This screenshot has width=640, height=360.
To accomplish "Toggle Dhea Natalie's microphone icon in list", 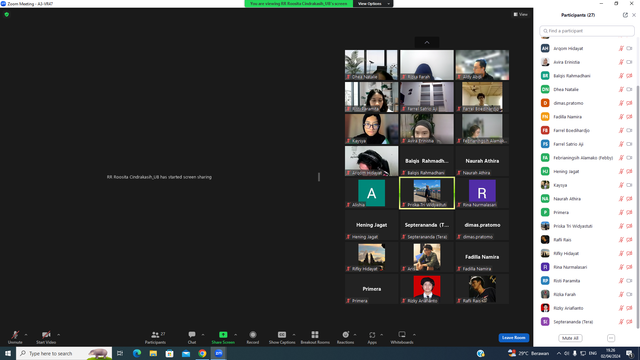I will tap(621, 89).
